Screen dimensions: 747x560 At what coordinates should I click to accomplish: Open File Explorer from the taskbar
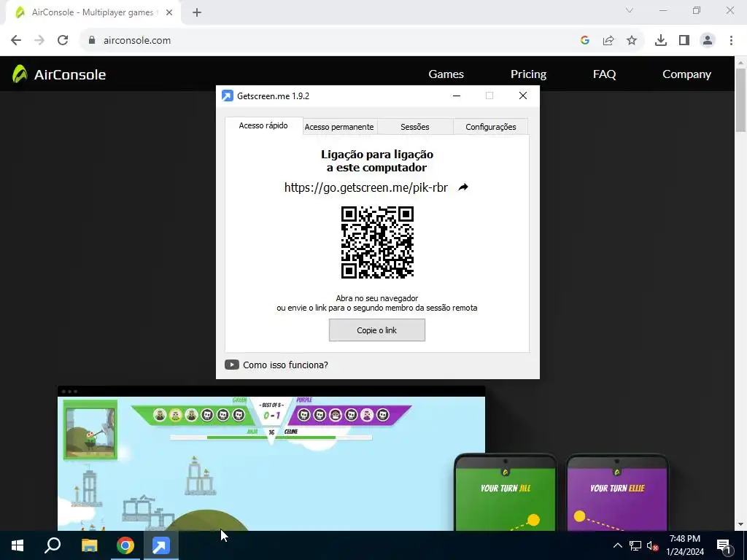click(89, 545)
